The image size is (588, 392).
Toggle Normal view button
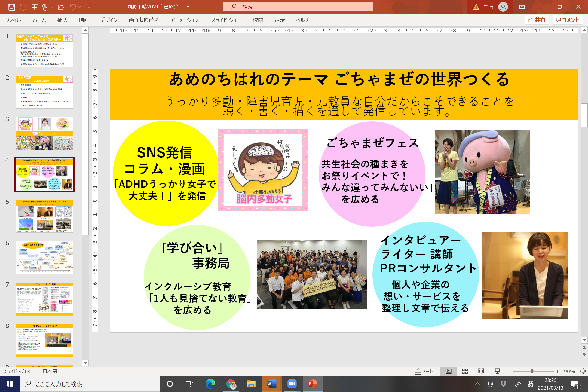pos(449,371)
